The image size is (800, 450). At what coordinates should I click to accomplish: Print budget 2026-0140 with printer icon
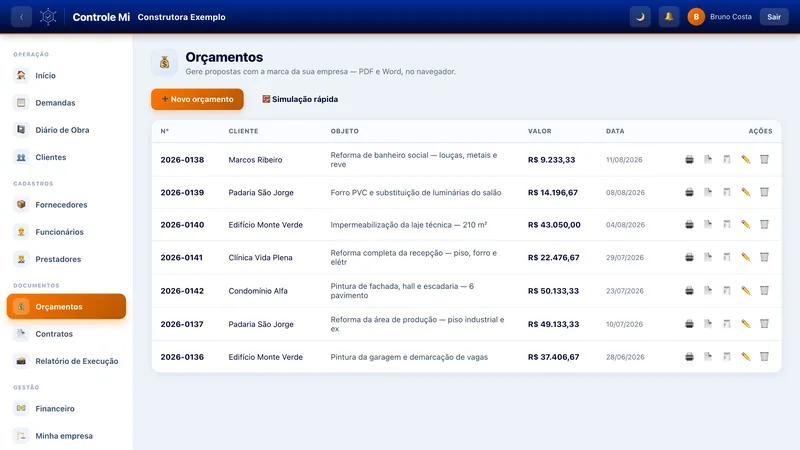[x=689, y=224]
